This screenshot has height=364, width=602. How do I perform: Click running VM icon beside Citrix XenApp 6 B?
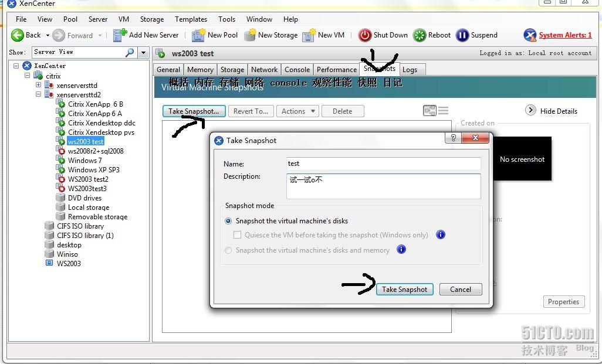point(60,104)
